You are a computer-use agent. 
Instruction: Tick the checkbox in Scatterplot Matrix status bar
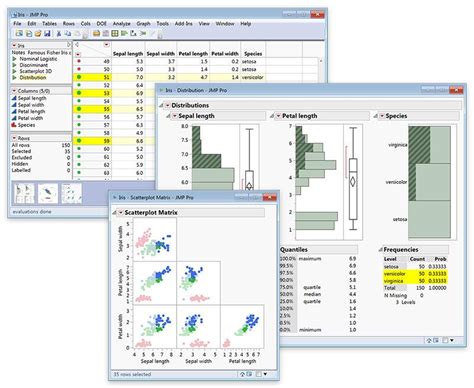pyautogui.click(x=259, y=374)
